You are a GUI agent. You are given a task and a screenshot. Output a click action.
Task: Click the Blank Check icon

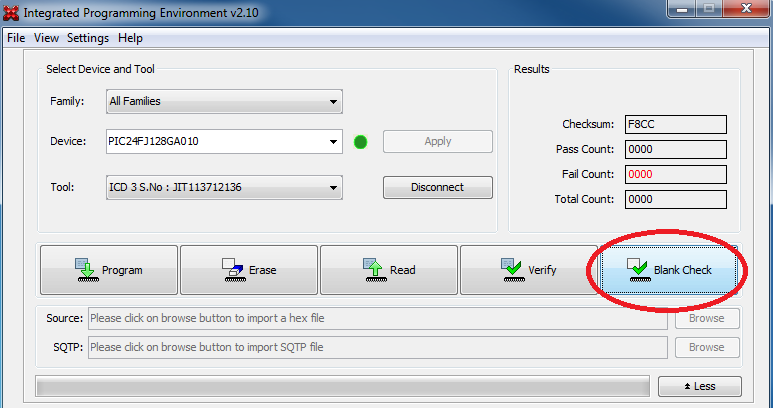point(636,270)
